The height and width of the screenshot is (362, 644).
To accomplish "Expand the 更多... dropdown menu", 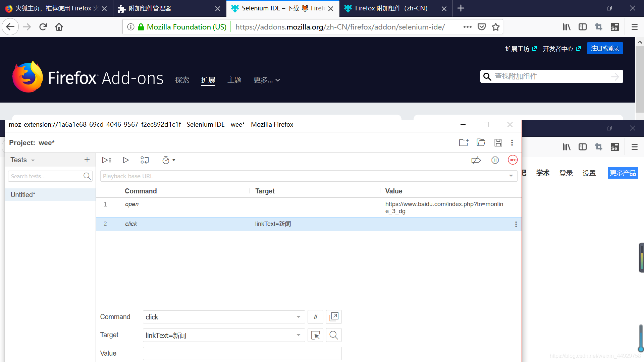I will 267,80.
